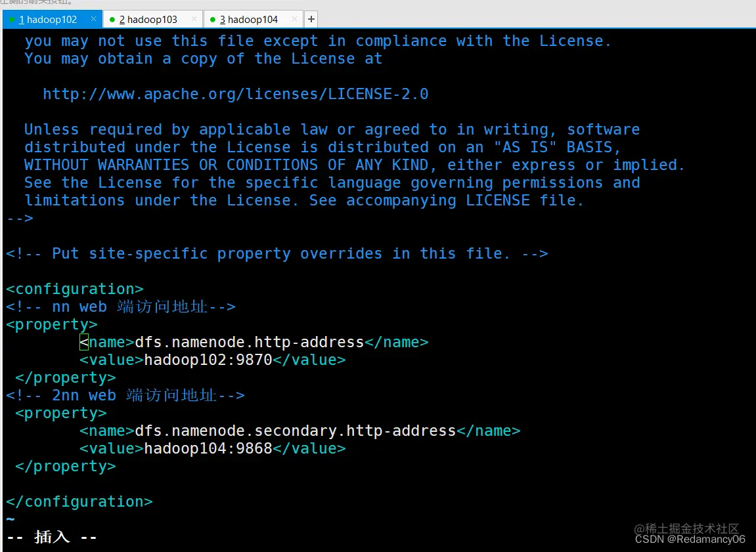Close the hadoop104 tab
Image resolution: width=756 pixels, height=552 pixels.
pyautogui.click(x=294, y=19)
